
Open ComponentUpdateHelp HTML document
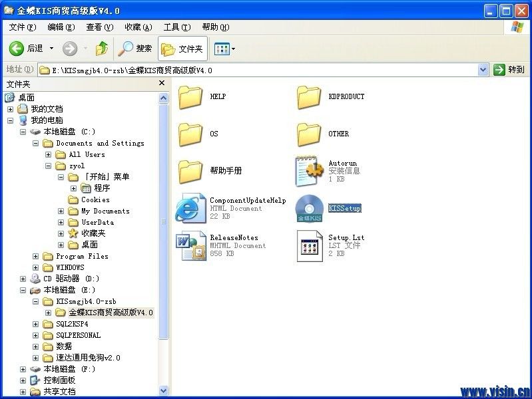[191, 208]
